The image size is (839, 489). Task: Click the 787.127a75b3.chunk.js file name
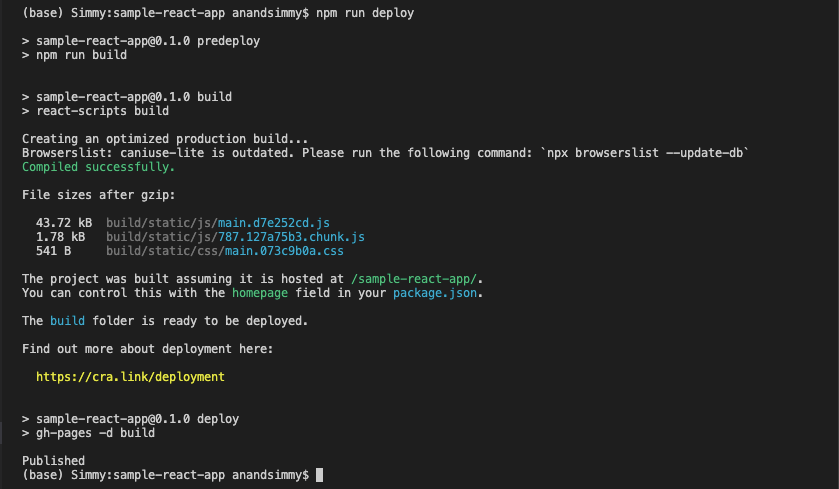[x=291, y=236]
